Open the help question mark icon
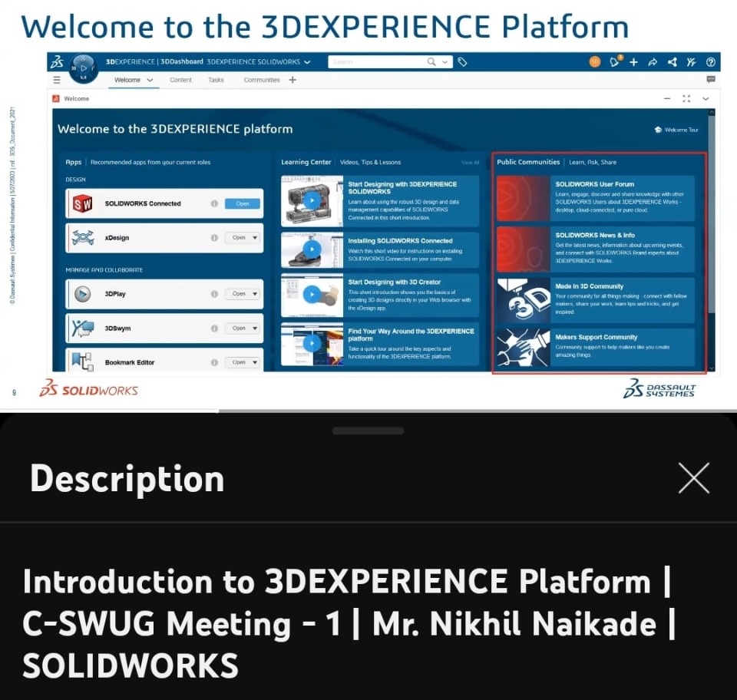This screenshot has width=737, height=700. pyautogui.click(x=711, y=62)
